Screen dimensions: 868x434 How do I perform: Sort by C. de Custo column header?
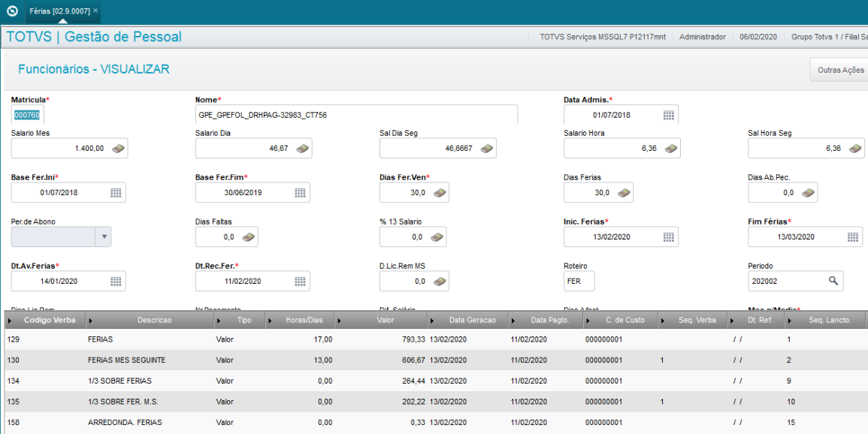pos(621,320)
